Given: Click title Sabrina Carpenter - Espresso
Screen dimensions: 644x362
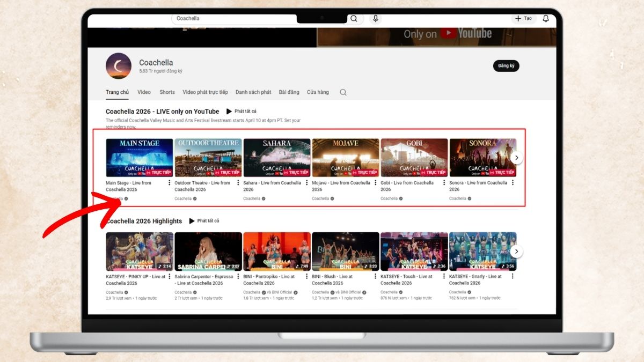Looking at the screenshot, I should pos(204,279).
